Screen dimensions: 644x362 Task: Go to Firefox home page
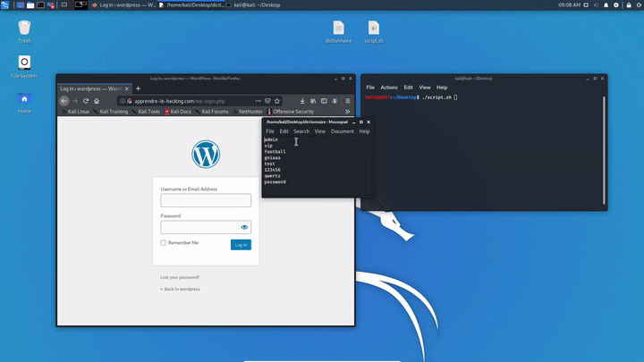[x=97, y=101]
